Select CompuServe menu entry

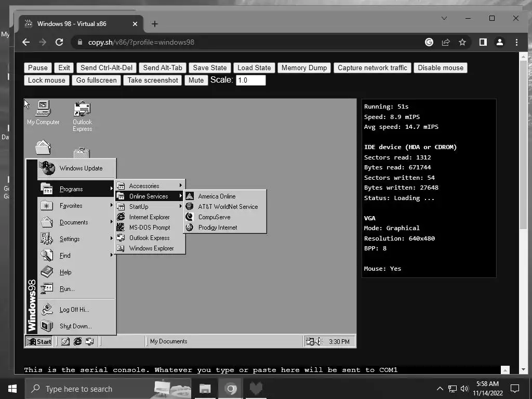[225, 217]
